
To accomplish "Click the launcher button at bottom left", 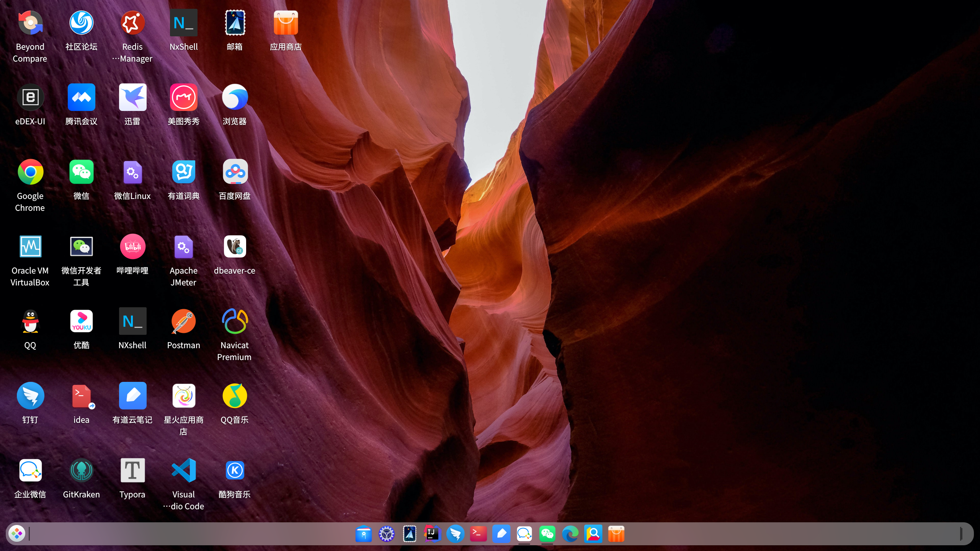I will (x=16, y=533).
